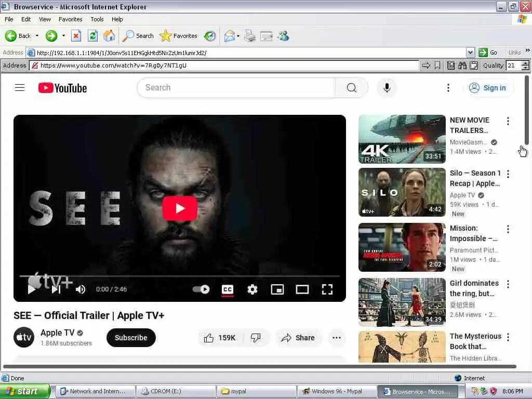The width and height of the screenshot is (532, 399).
Task: Open the Apple TV channel name link
Action: pyautogui.click(x=57, y=333)
